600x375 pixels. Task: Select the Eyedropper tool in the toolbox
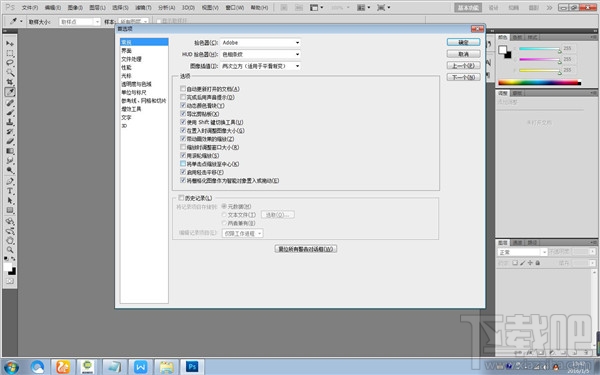[10, 92]
